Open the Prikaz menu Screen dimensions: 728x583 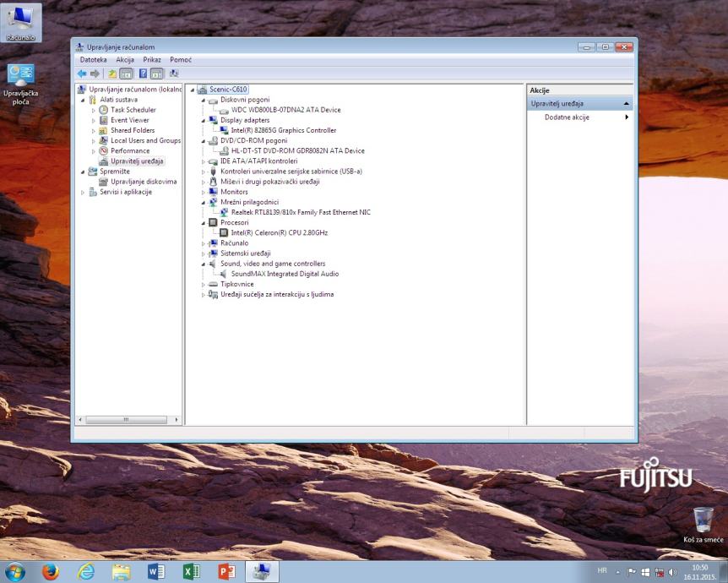[x=152, y=60]
